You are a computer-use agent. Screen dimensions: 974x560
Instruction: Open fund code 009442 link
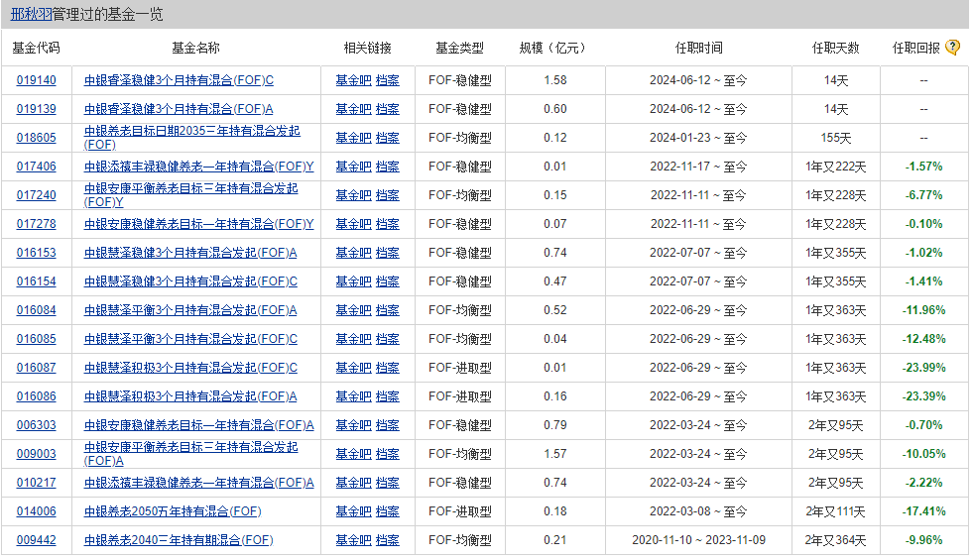coord(36,540)
